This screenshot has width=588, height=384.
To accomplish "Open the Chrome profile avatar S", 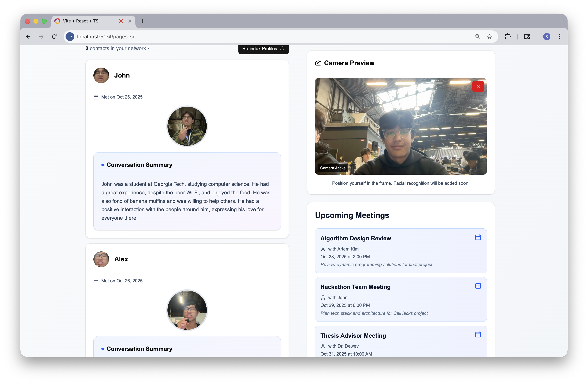I will [x=547, y=37].
